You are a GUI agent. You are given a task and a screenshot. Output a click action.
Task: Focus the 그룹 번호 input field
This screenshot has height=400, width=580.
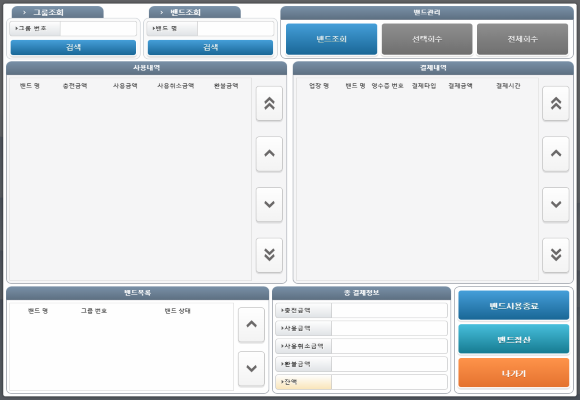point(98,28)
